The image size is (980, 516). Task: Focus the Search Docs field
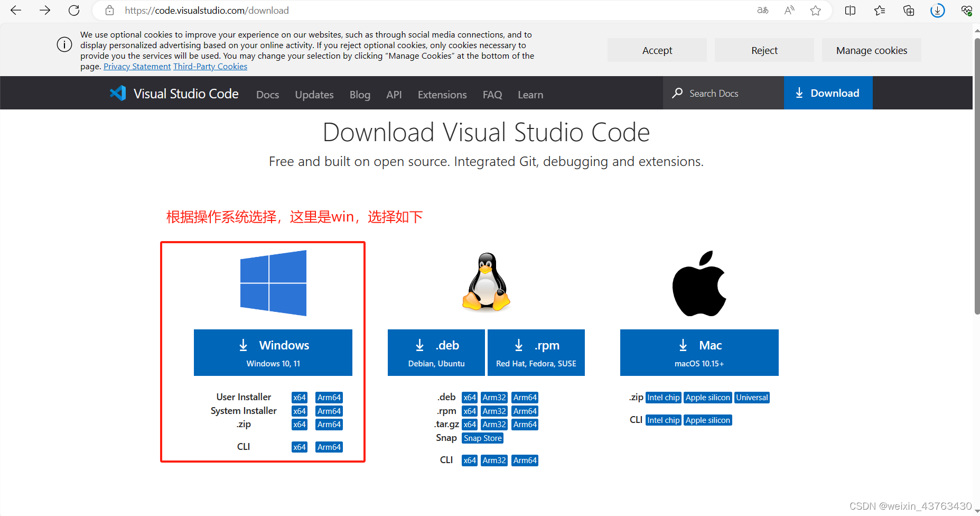723,93
